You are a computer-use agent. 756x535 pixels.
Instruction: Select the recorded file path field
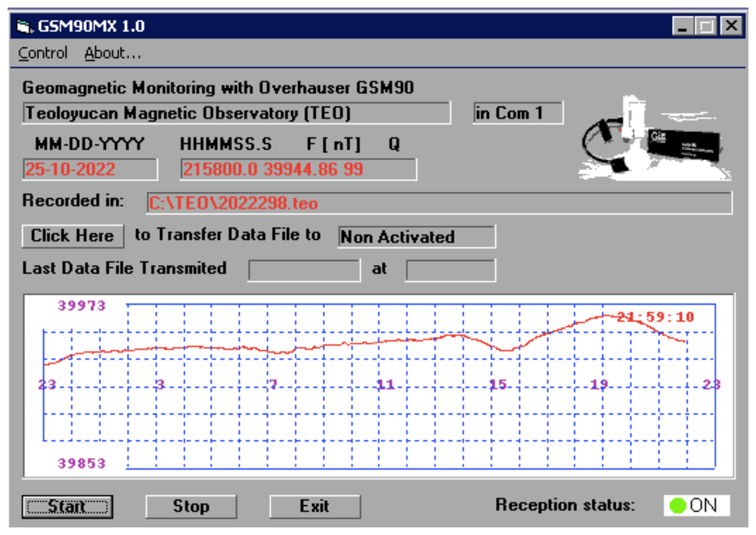[439, 203]
